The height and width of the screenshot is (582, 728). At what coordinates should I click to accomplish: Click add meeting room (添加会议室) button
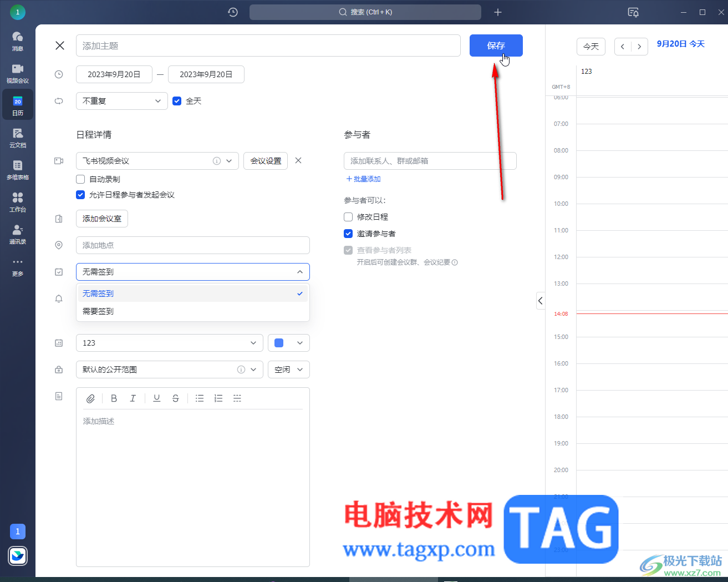click(102, 219)
